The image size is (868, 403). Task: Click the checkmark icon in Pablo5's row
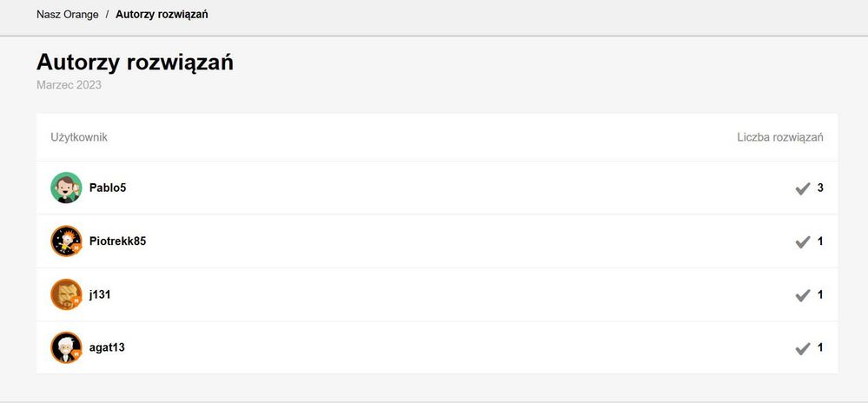click(x=803, y=188)
